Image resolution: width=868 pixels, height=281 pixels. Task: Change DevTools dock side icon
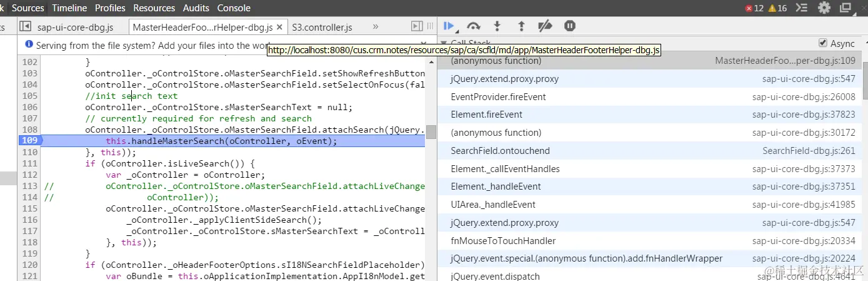click(x=846, y=8)
